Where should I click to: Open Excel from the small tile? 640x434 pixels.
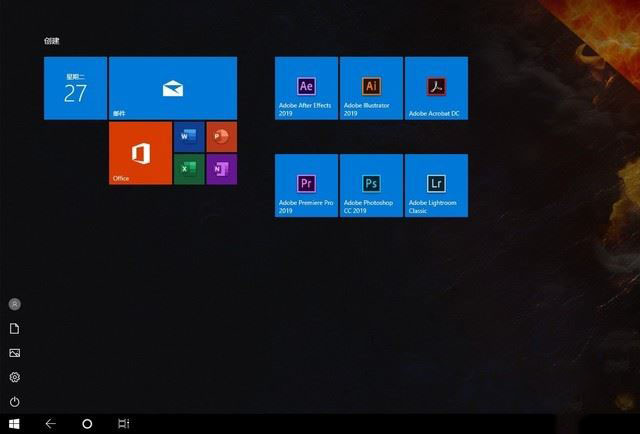pyautogui.click(x=189, y=169)
